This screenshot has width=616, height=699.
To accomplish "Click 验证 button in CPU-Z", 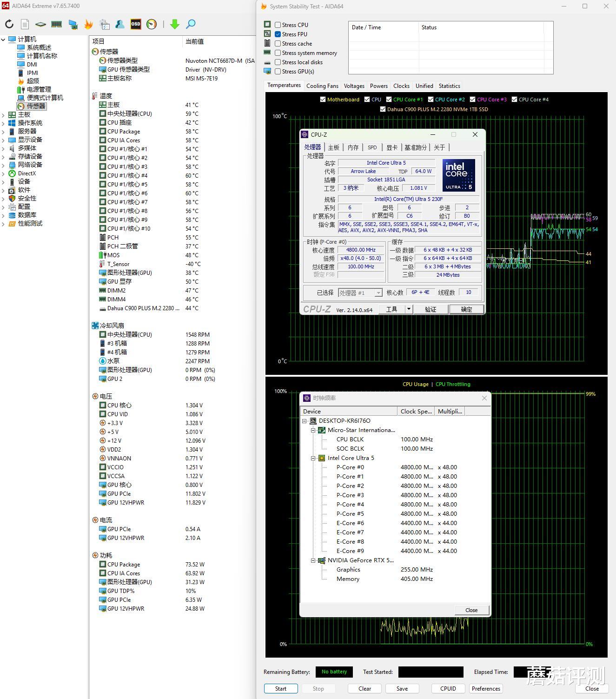I will tap(431, 309).
